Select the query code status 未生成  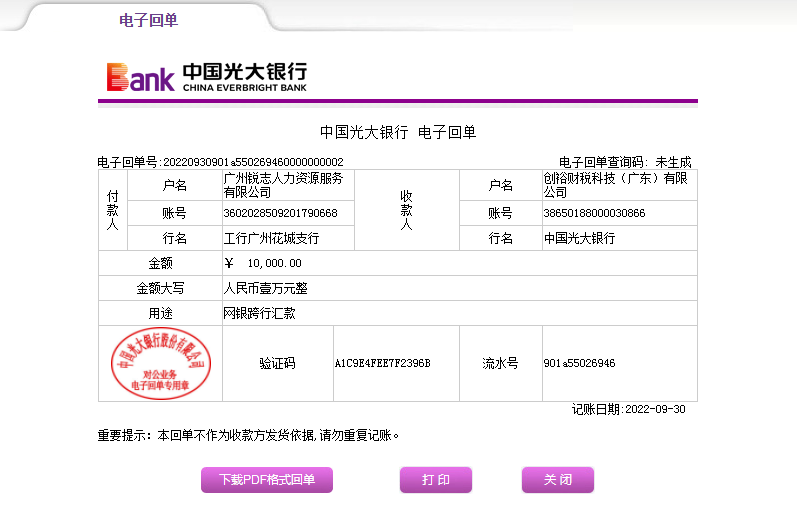673,162
